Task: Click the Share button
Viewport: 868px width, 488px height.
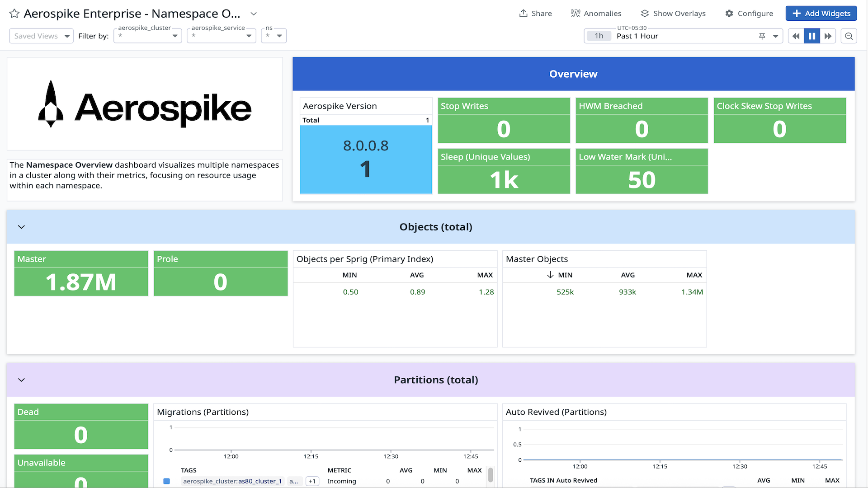Action: pyautogui.click(x=536, y=14)
